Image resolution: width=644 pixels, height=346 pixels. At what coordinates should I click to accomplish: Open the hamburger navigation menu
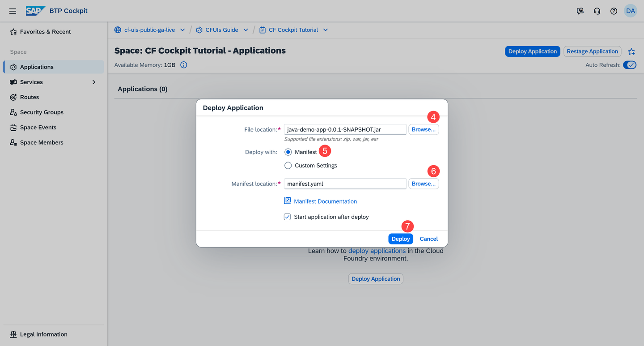pos(13,11)
